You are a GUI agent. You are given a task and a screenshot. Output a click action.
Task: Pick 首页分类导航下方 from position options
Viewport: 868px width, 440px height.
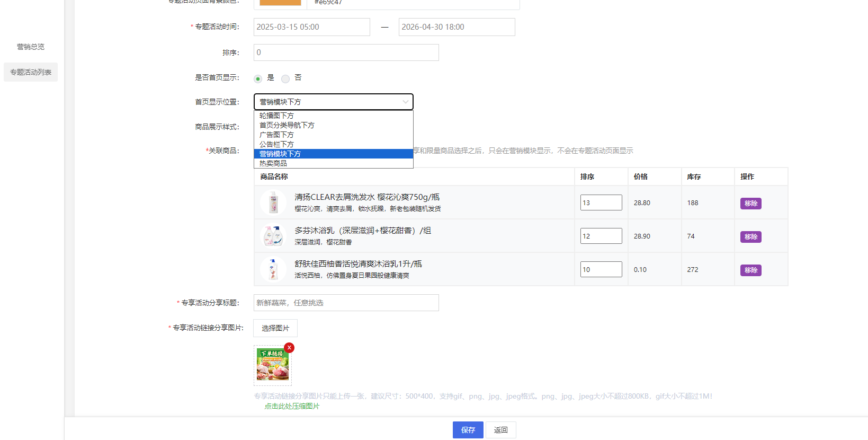(287, 125)
